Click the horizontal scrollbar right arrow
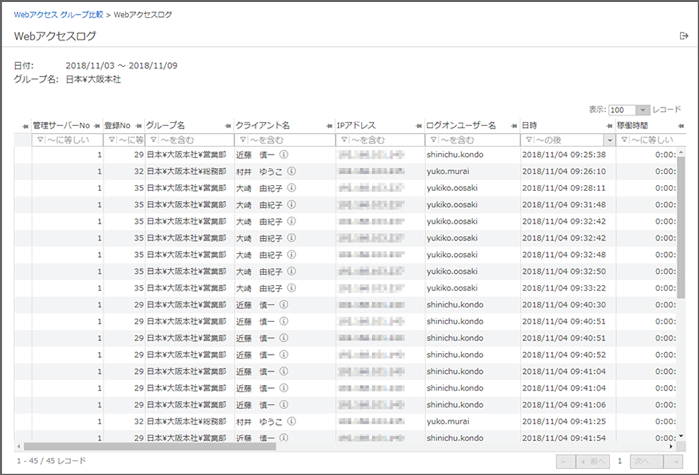Viewport: 699px width, 475px height. pos(671,446)
